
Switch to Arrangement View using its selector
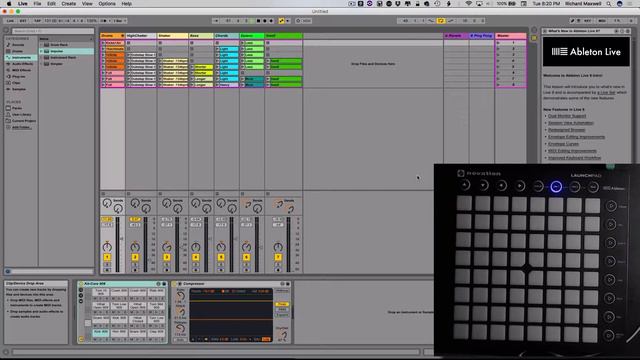[534, 30]
